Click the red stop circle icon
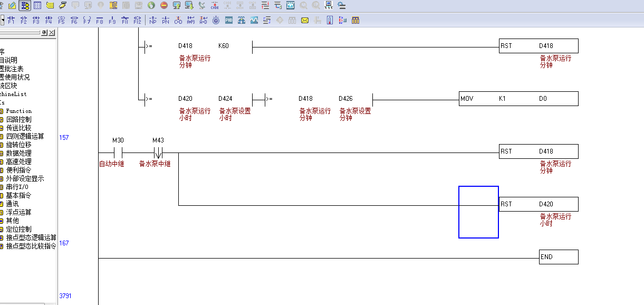Viewport: 644px width, 305px height. click(x=164, y=6)
